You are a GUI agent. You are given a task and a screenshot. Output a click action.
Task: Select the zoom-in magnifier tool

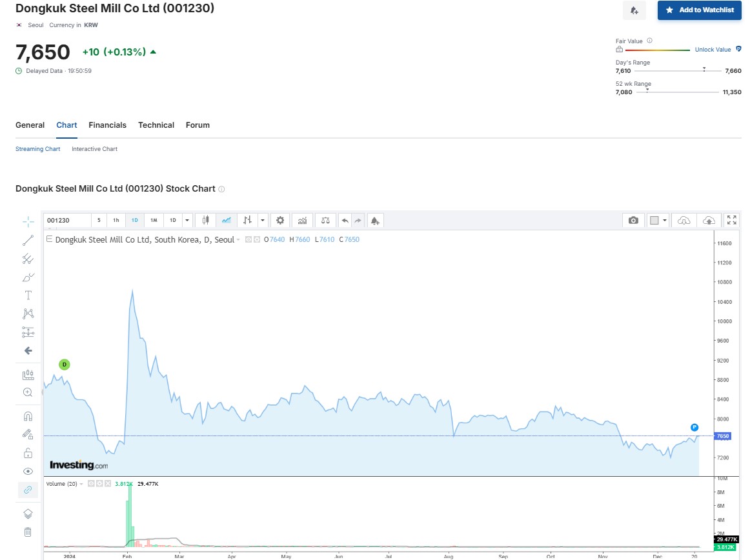(28, 393)
